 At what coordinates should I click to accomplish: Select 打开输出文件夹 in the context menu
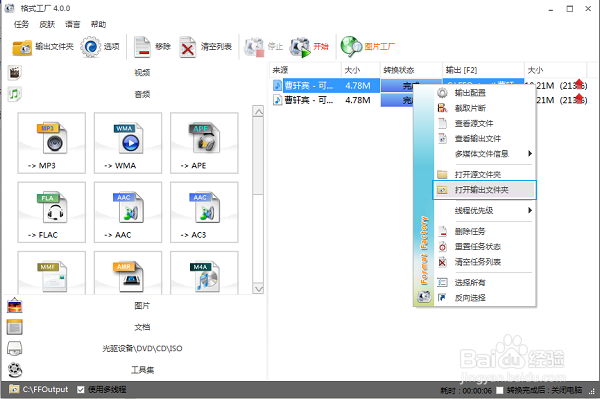click(x=484, y=190)
